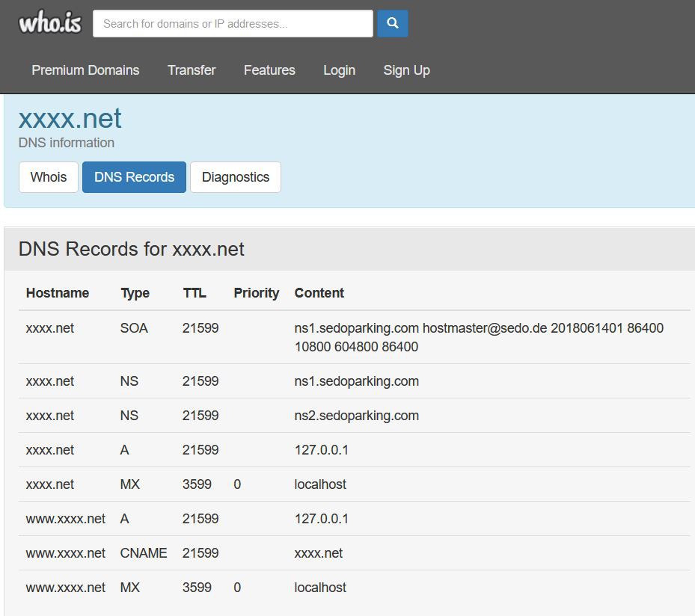Click the ns2.sedoparking.com NS record content
This screenshot has height=616, width=695.
click(356, 416)
